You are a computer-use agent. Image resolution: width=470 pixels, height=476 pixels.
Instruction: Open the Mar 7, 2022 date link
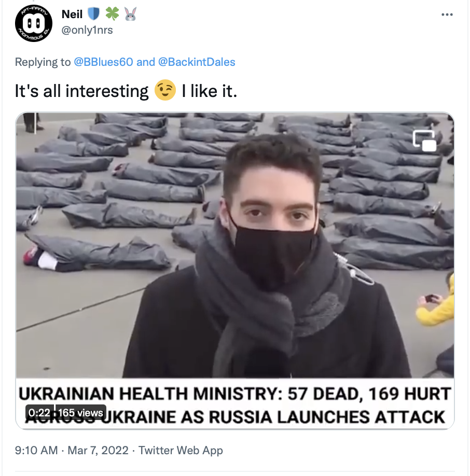tap(98, 450)
